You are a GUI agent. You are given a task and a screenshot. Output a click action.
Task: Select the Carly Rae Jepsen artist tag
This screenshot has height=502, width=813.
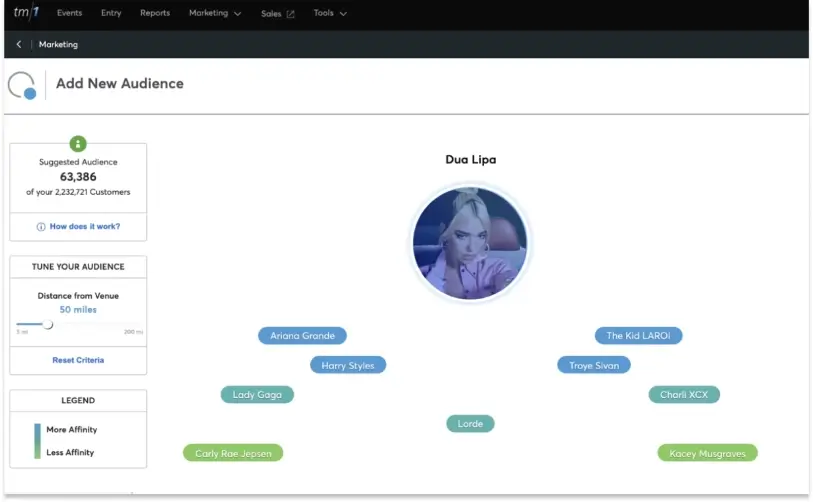coord(233,453)
